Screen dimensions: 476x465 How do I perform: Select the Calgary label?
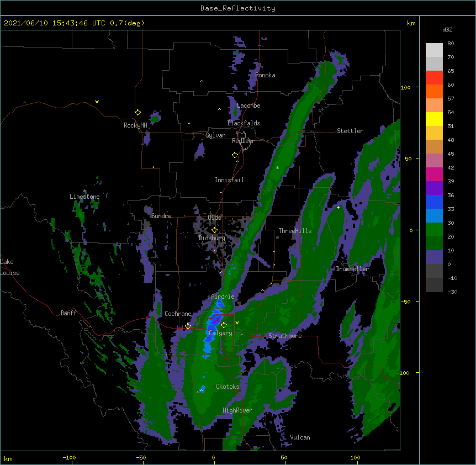(x=221, y=333)
